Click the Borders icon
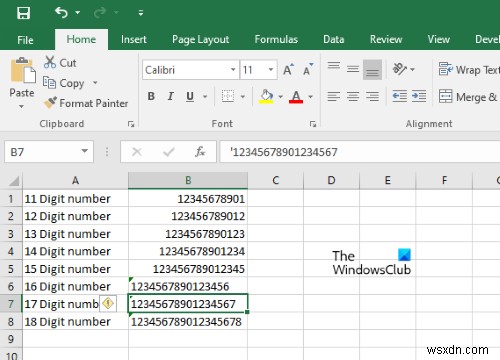 (228, 97)
